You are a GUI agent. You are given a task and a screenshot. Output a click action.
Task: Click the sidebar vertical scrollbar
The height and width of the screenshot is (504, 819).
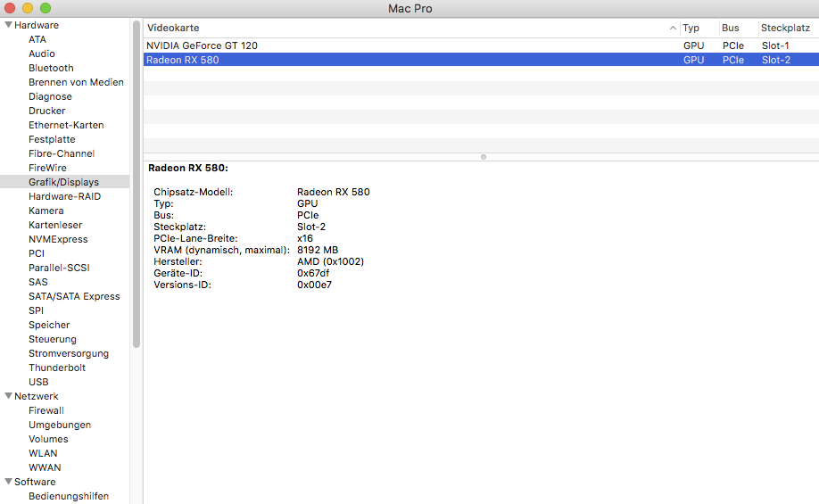pyautogui.click(x=136, y=184)
